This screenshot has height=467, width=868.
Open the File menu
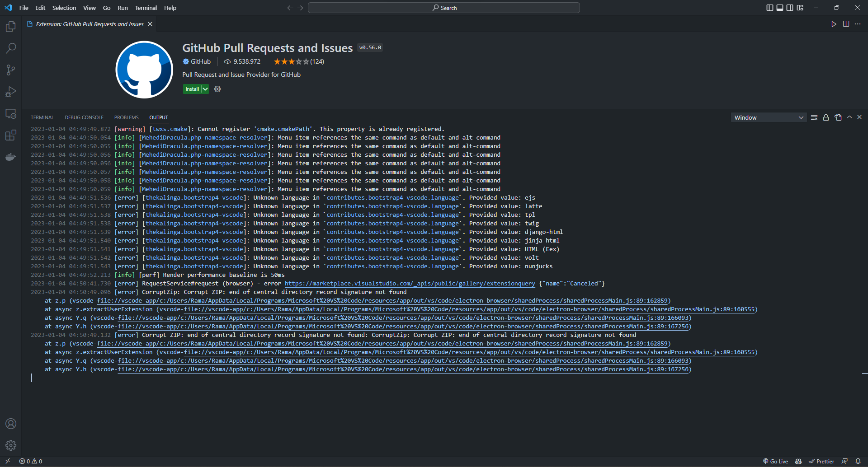pyautogui.click(x=24, y=8)
